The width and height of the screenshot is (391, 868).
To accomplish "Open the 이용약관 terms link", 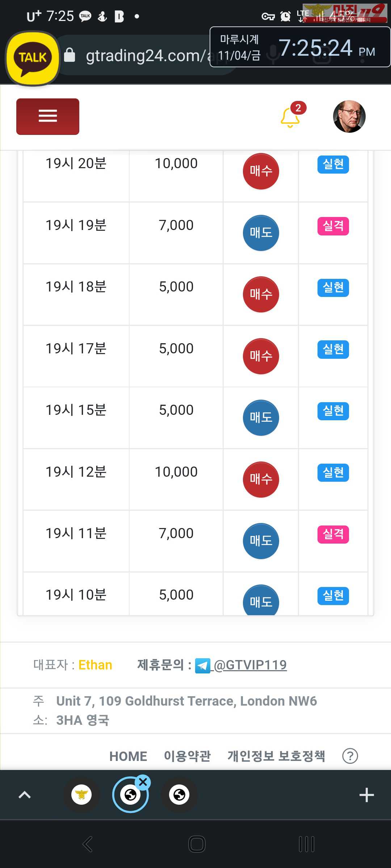I will [x=187, y=756].
